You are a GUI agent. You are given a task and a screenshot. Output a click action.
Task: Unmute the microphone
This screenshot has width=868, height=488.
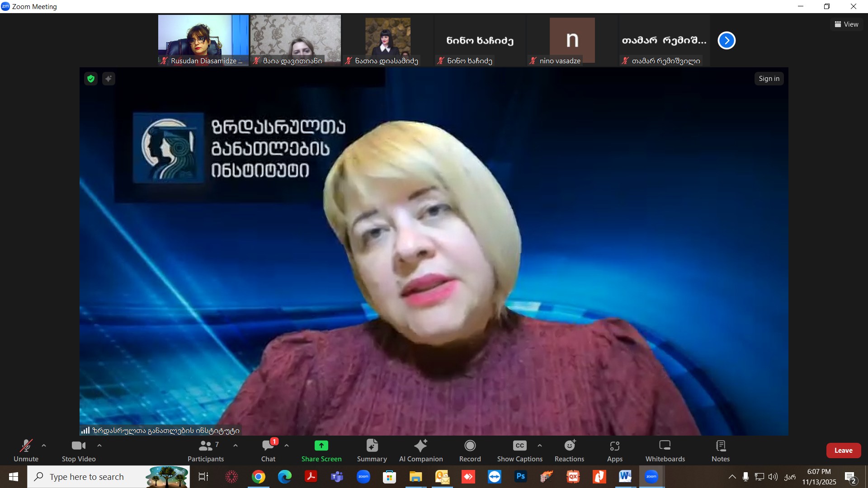[x=26, y=450]
